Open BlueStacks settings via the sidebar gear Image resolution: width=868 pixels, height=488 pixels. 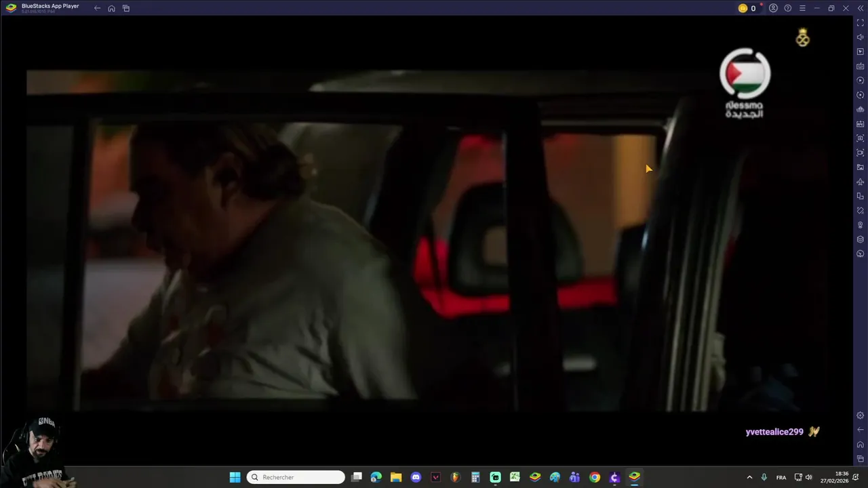tap(861, 415)
